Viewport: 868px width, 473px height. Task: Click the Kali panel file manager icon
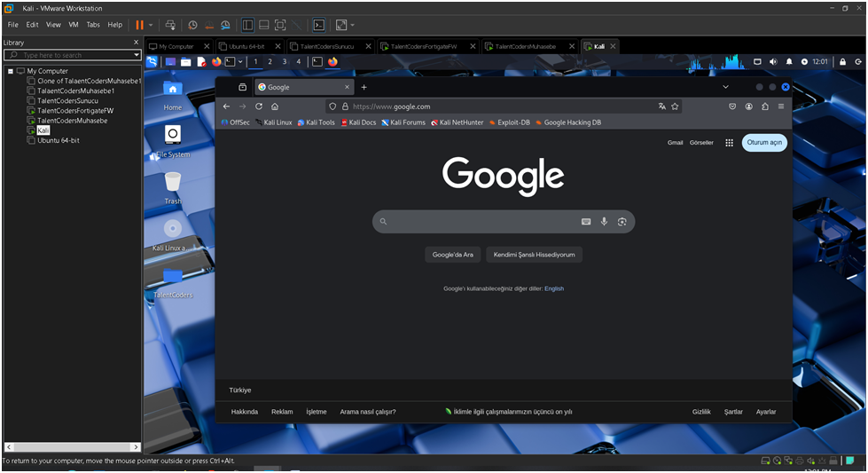[x=186, y=62]
